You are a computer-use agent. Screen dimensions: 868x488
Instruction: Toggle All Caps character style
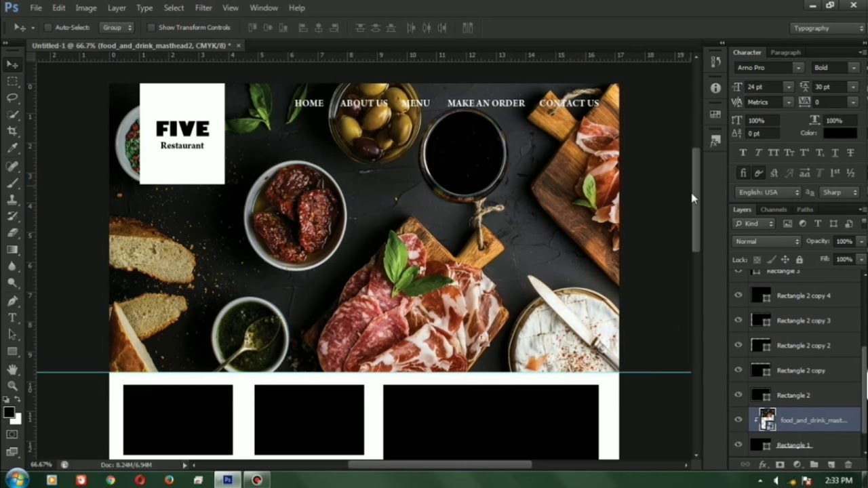[x=773, y=153]
